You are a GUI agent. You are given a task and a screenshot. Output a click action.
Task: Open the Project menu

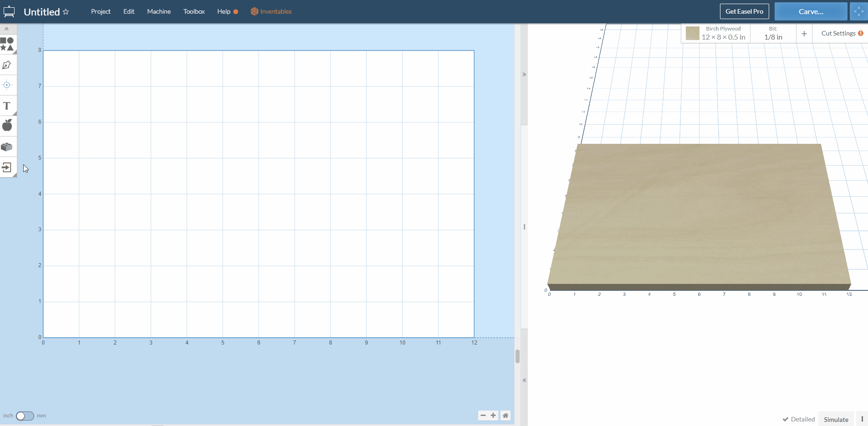(101, 11)
